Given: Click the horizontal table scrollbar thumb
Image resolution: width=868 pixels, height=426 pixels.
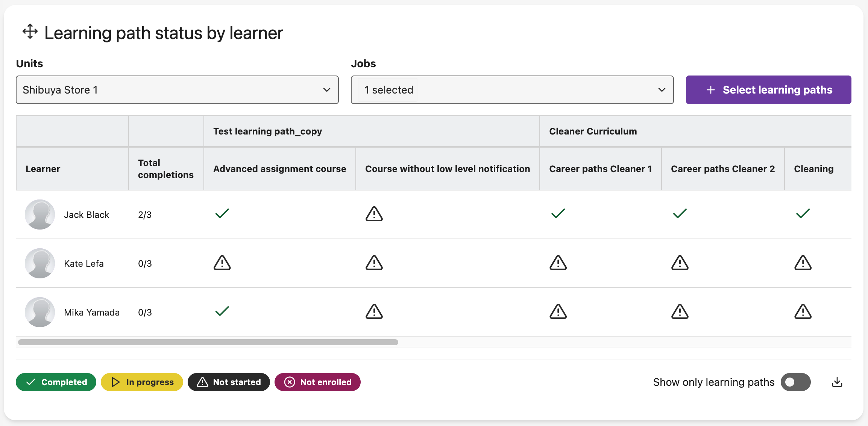Looking at the screenshot, I should (x=208, y=342).
